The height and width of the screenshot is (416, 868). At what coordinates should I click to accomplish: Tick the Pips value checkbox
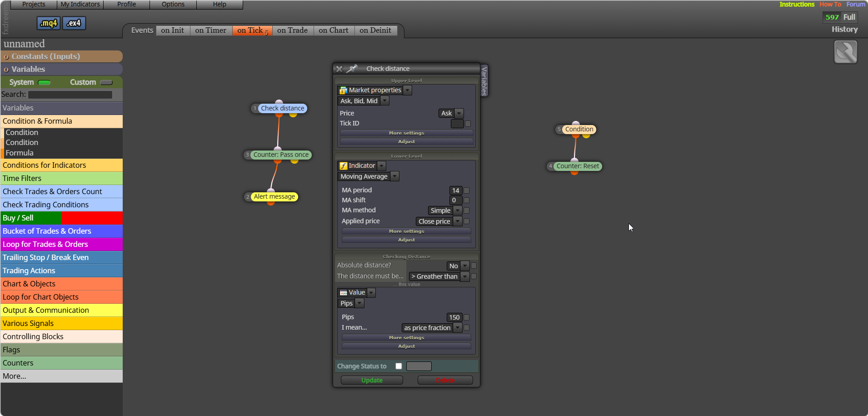(466, 317)
